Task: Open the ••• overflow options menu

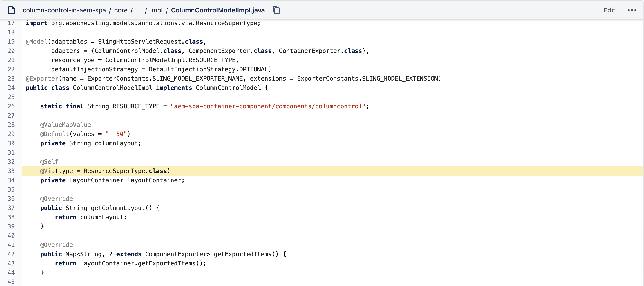Action: click(x=632, y=10)
